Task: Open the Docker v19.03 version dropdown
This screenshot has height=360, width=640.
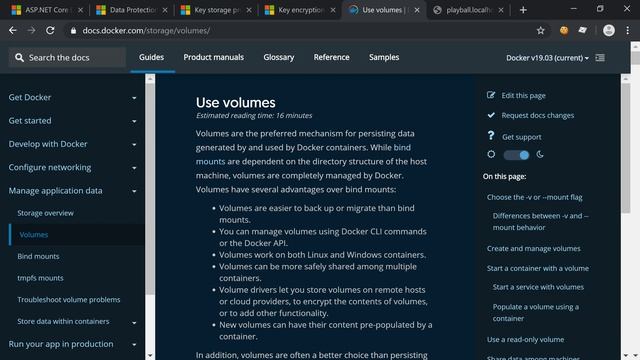Action: (x=547, y=58)
